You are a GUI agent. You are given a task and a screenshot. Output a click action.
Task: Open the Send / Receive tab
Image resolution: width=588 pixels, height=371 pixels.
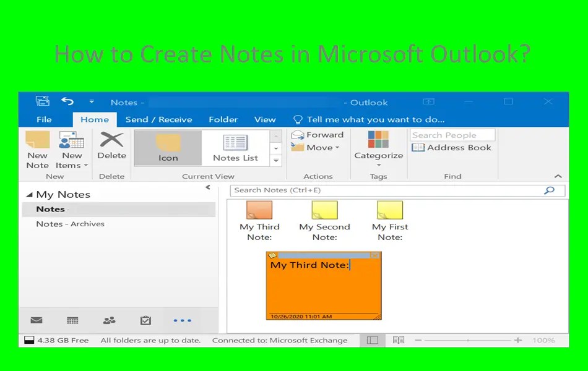click(x=159, y=119)
